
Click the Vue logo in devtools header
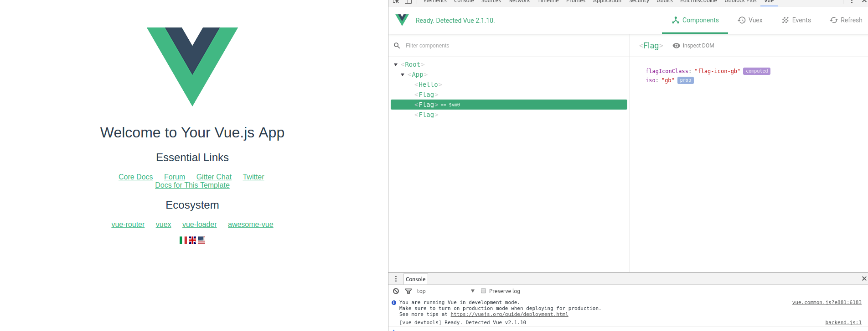(402, 20)
